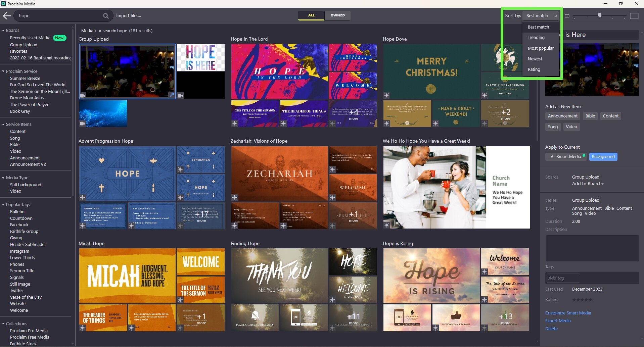
Task: Select the large thumbnail size icon
Action: [634, 15]
